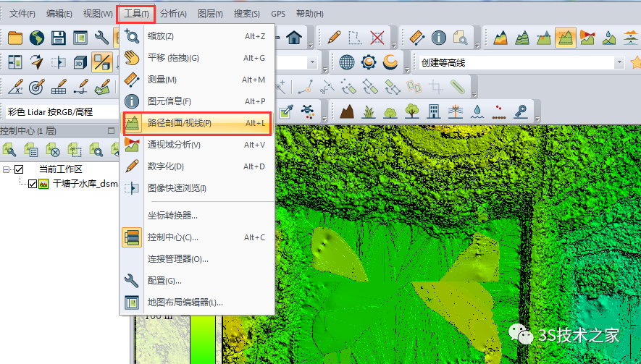641x364 pixels.
Task: Choose 平移 (拖拽)(G) menu entry
Action: coord(198,58)
